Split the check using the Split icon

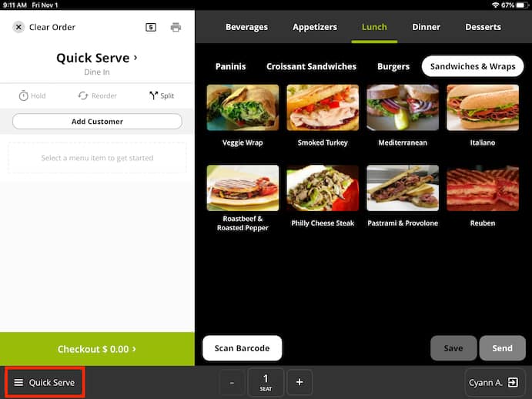153,96
